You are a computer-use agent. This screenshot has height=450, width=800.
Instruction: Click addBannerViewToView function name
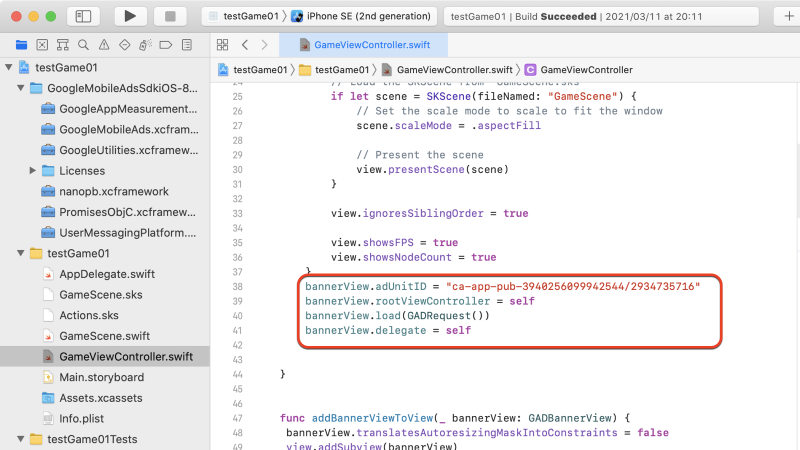click(x=372, y=418)
